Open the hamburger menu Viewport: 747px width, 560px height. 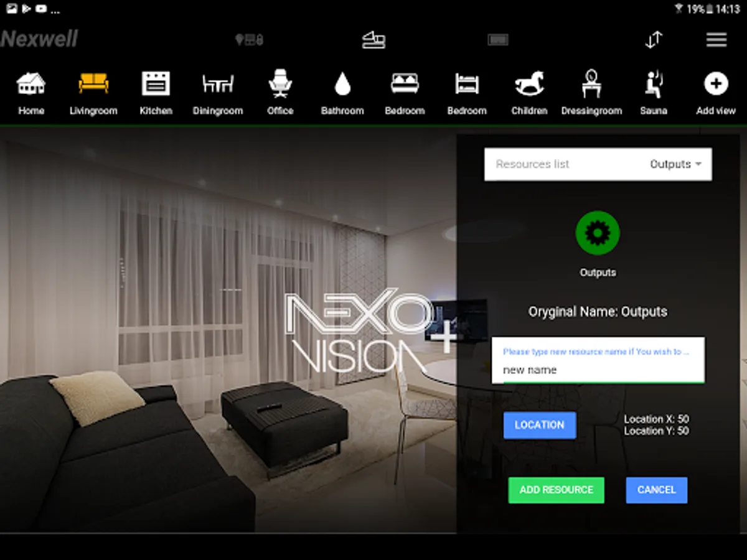click(x=716, y=40)
